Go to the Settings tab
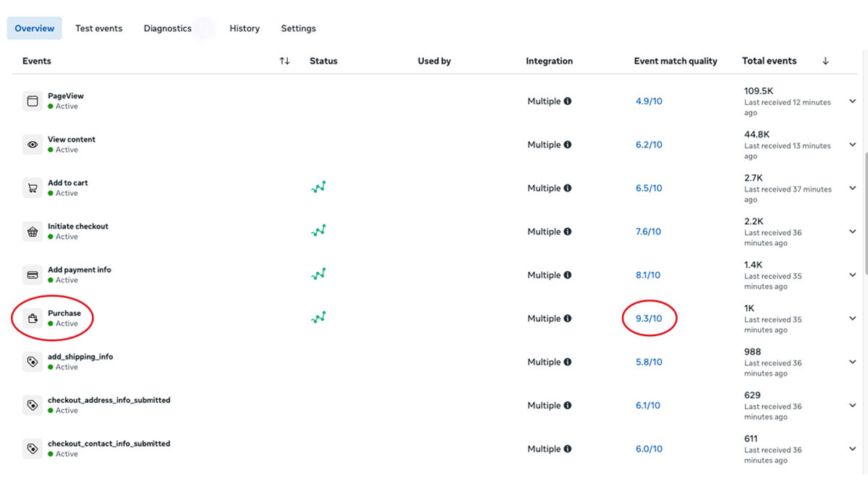This screenshot has height=496, width=868. [x=298, y=28]
